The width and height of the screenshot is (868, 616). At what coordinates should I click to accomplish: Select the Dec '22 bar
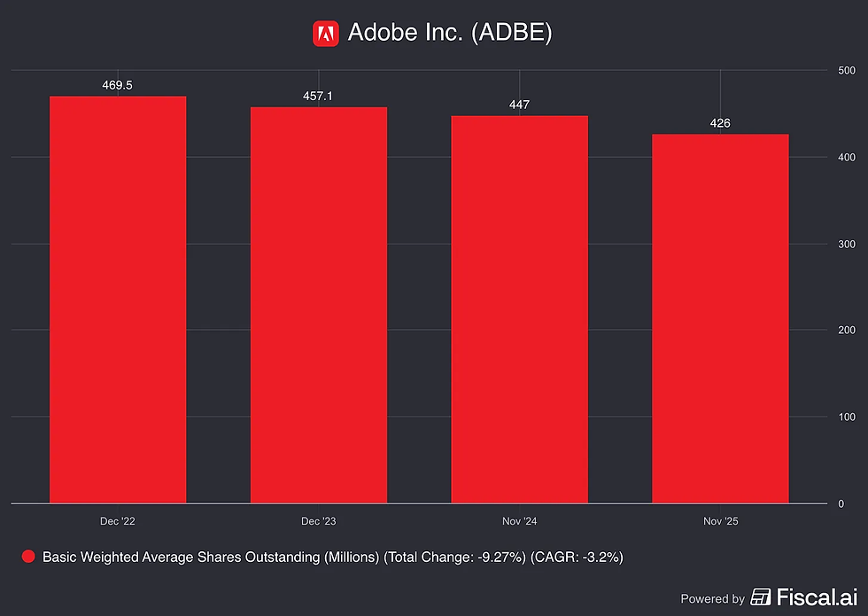[x=118, y=300]
